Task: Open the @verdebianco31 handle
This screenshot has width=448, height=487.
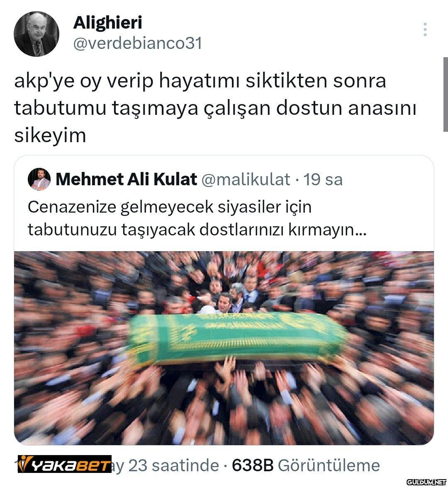Action: pyautogui.click(x=138, y=43)
